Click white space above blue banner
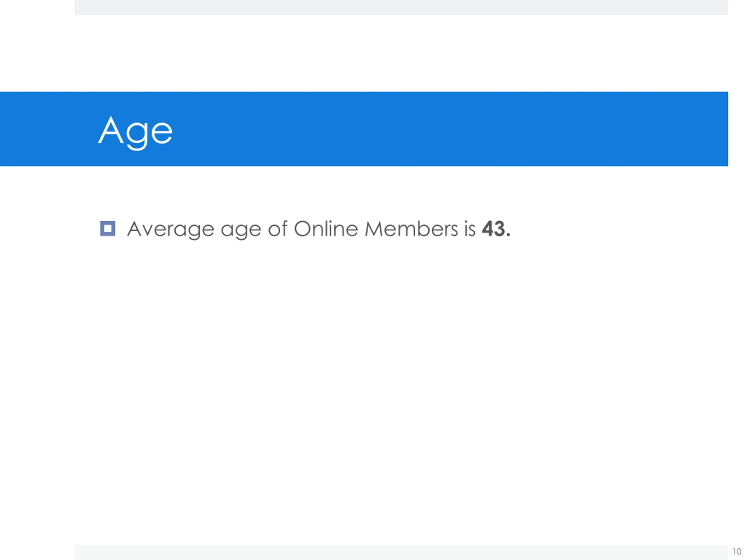The width and height of the screenshot is (747, 560). pyautogui.click(x=371, y=54)
